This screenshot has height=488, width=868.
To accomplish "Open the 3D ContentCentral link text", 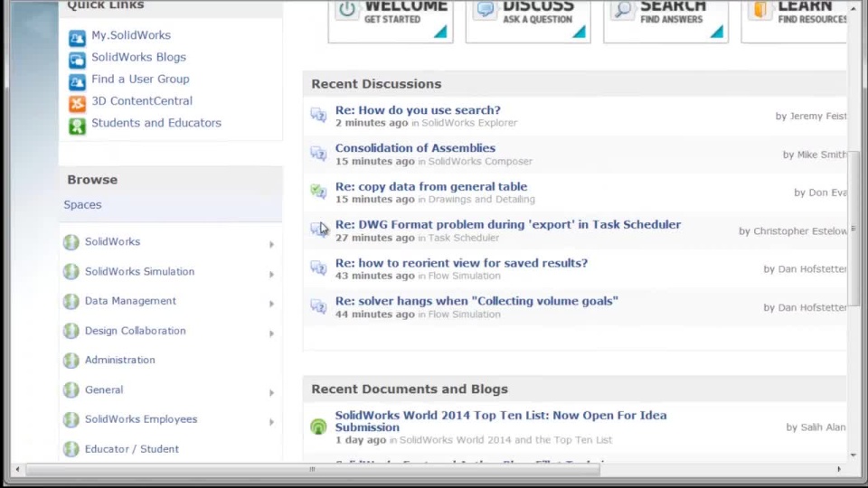I will tap(142, 100).
